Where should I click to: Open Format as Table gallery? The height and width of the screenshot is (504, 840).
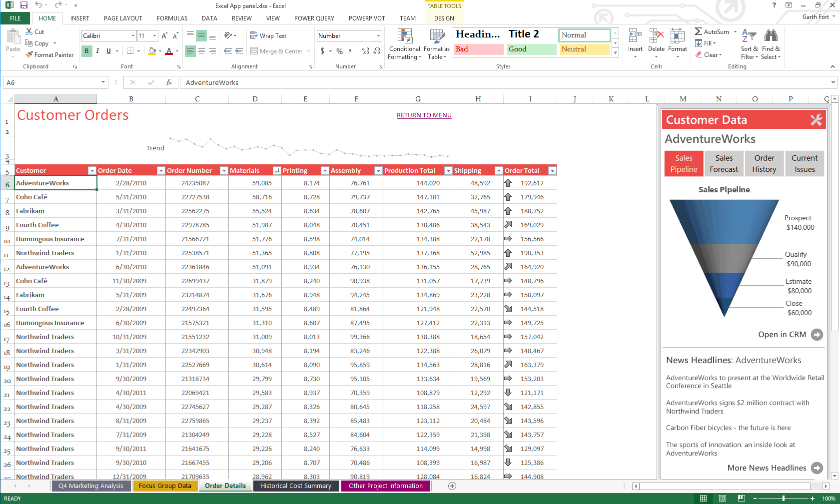[x=437, y=44]
